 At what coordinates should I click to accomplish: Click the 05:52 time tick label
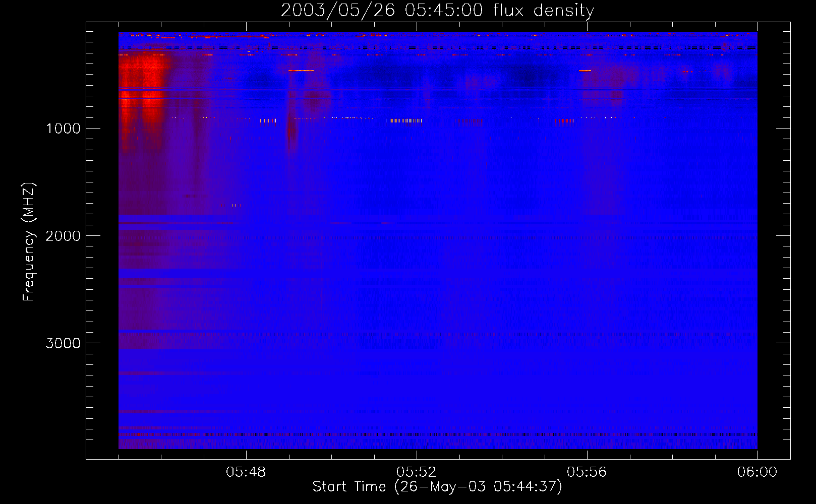click(x=417, y=472)
